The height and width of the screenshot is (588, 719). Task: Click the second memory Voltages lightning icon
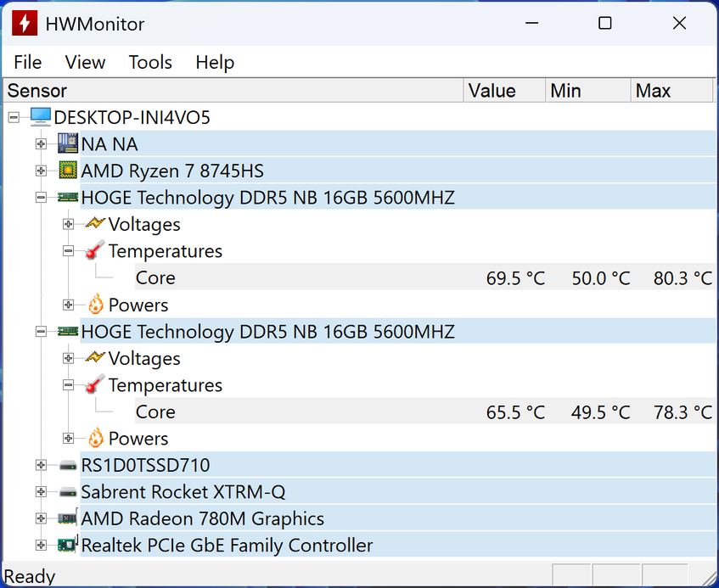pyautogui.click(x=95, y=357)
